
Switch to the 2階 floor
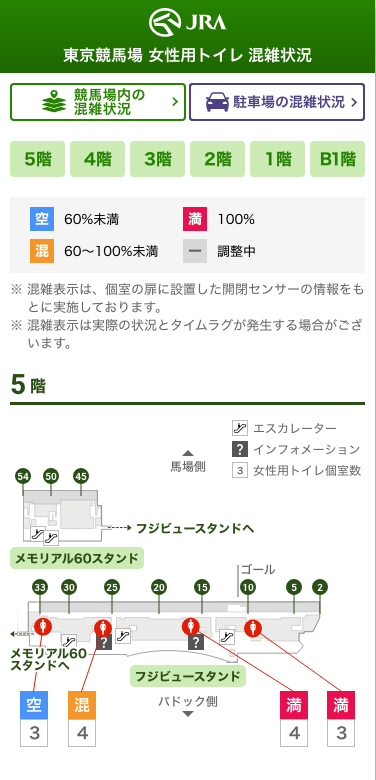(217, 159)
